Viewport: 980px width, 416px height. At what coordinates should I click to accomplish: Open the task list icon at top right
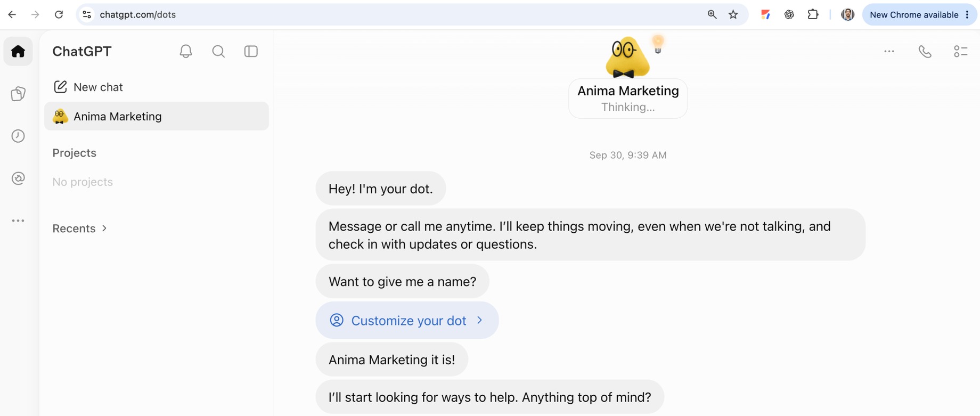coord(961,51)
